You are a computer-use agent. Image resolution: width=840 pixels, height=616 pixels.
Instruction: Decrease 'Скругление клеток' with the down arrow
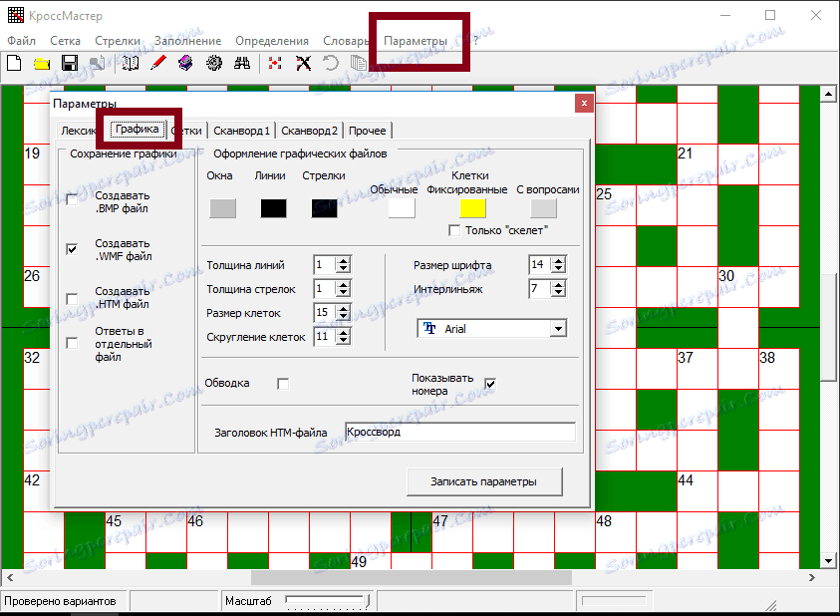[x=344, y=340]
